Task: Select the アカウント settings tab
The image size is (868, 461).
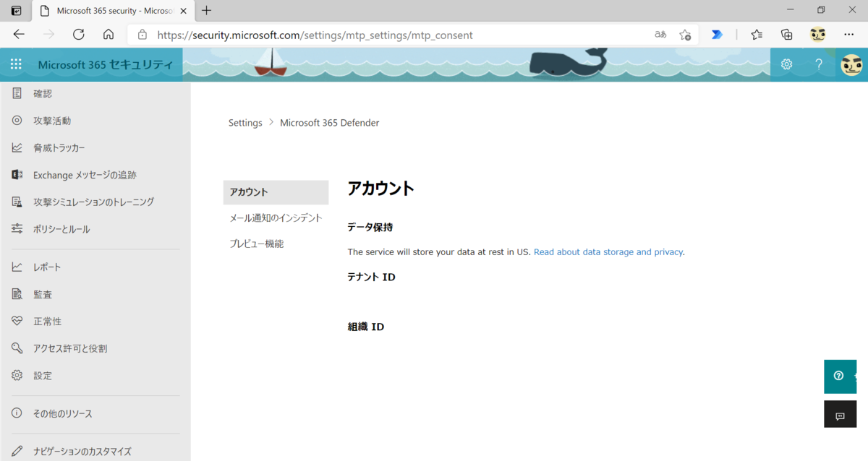Action: tap(276, 192)
